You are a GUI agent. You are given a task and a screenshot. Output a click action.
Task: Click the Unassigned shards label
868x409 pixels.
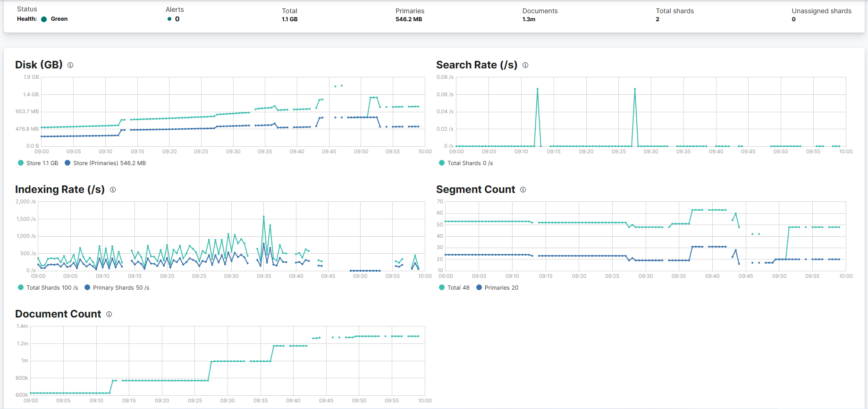click(822, 11)
